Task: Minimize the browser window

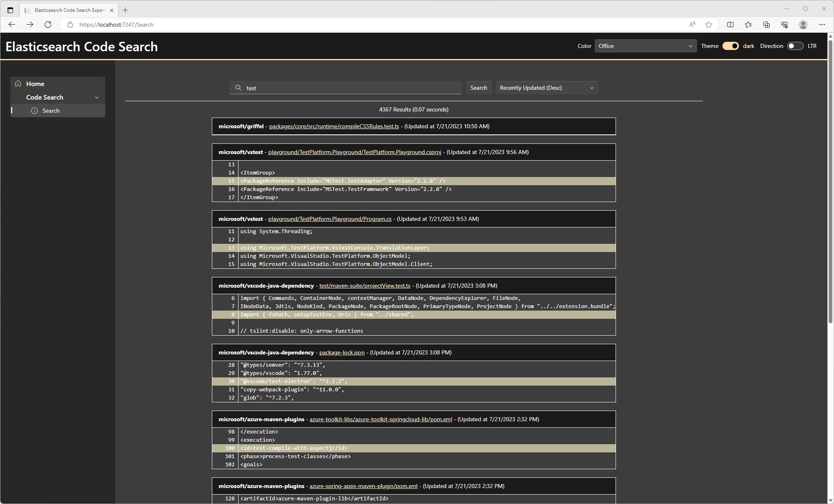Action: pos(786,9)
